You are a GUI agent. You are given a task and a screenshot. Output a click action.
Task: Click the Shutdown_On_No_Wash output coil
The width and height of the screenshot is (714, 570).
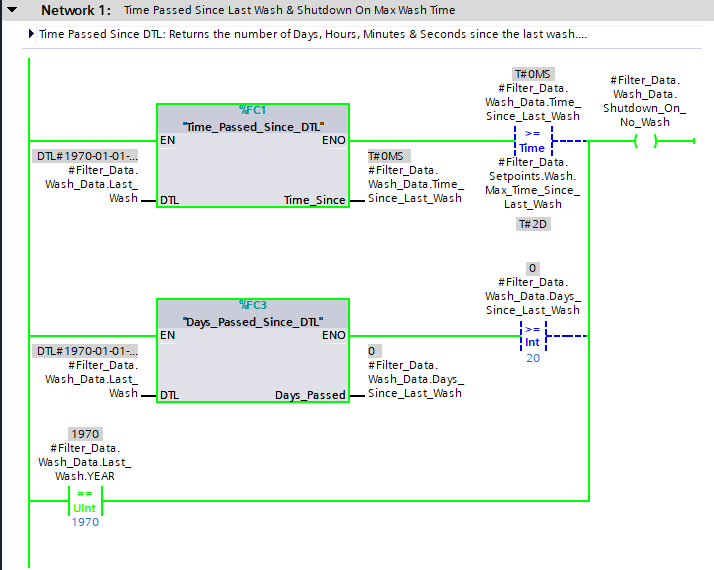645,141
